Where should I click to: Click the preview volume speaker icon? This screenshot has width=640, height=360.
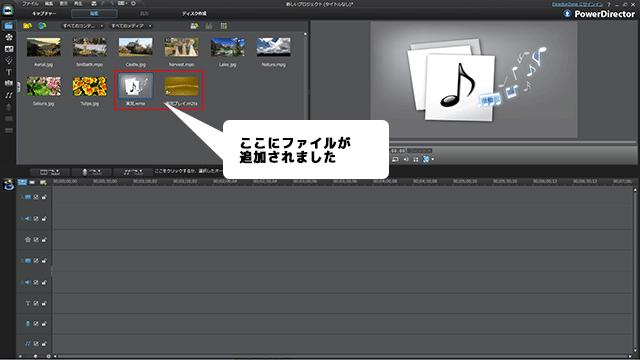(x=406, y=160)
